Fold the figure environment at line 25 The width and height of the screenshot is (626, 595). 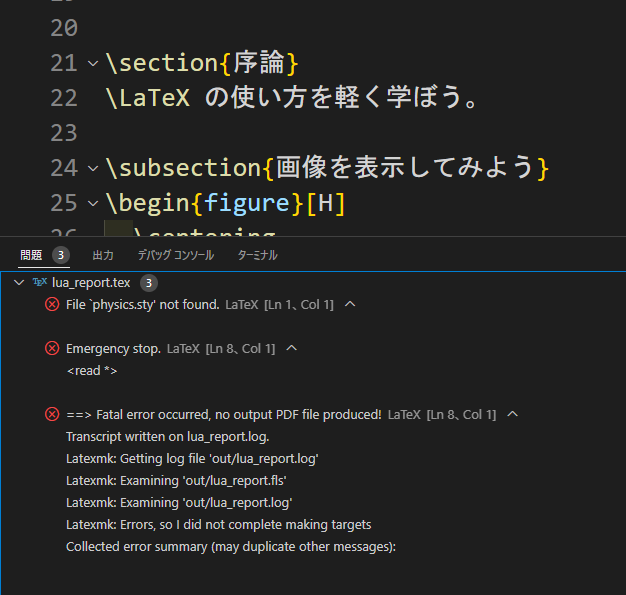point(93,203)
